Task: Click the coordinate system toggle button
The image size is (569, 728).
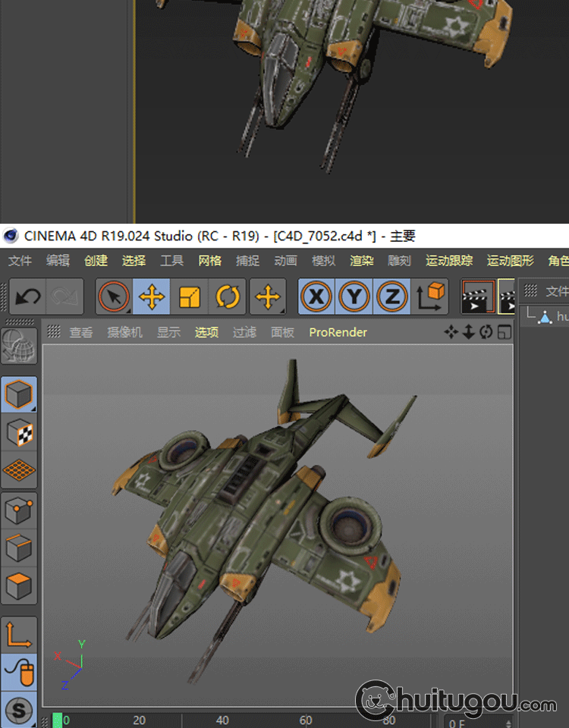Action: (x=429, y=297)
